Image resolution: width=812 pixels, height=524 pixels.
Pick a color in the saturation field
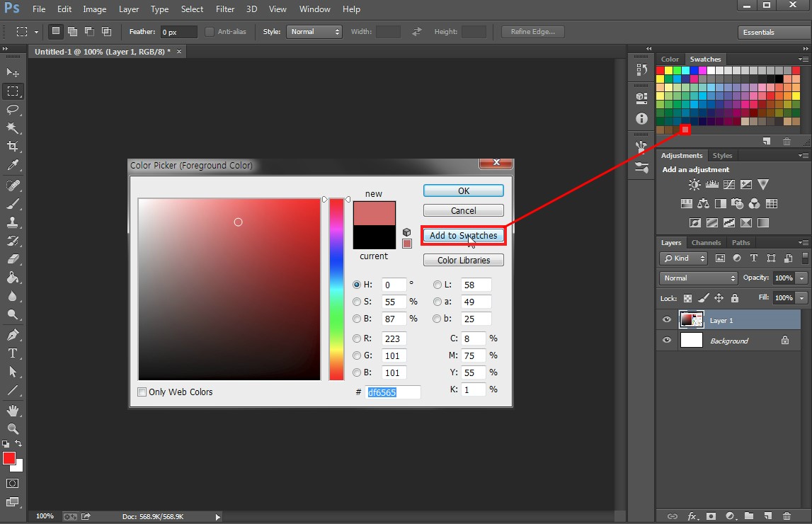click(229, 290)
